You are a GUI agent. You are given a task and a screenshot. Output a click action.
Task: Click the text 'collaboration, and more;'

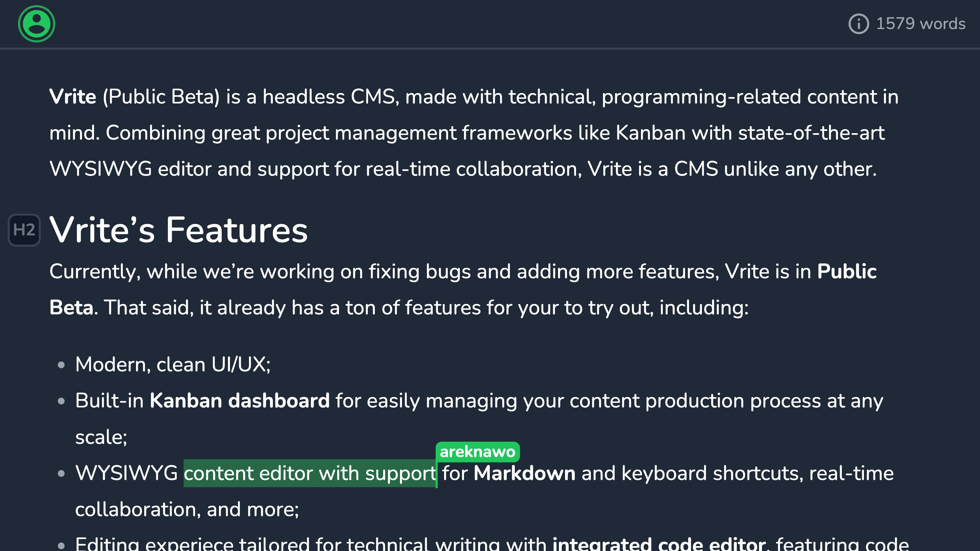(x=187, y=509)
